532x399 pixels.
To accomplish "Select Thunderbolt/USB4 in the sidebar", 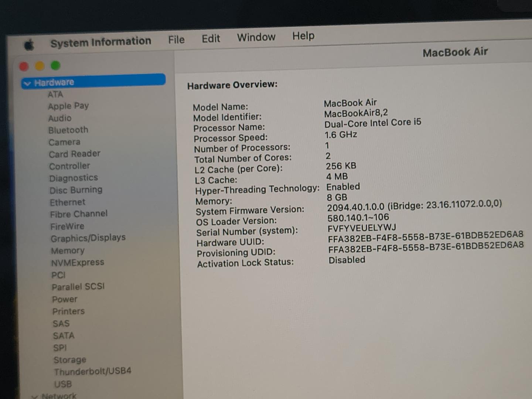I will point(92,371).
